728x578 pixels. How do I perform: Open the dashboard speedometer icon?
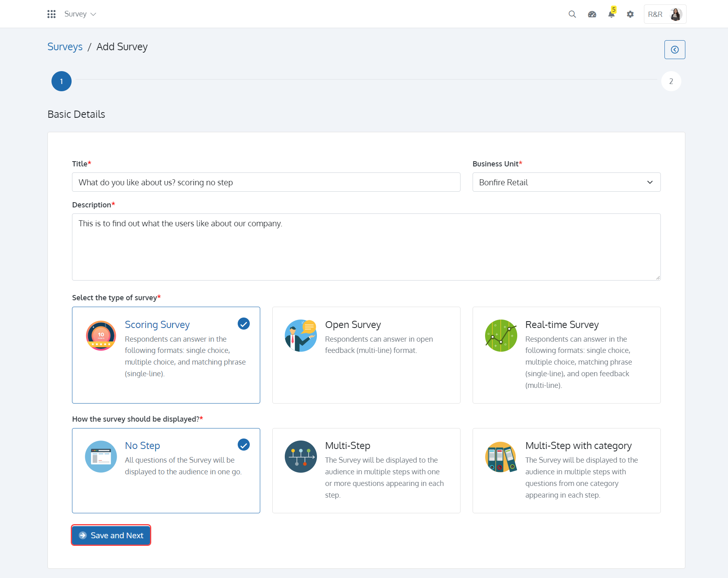pyautogui.click(x=592, y=14)
